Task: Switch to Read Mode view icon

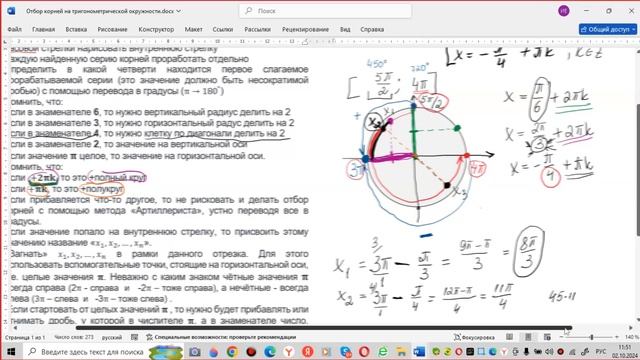Action: point(509,337)
